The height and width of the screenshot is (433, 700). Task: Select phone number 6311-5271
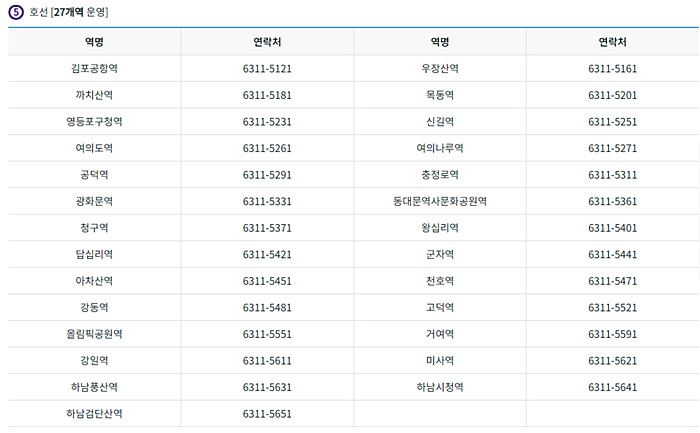pos(612,148)
